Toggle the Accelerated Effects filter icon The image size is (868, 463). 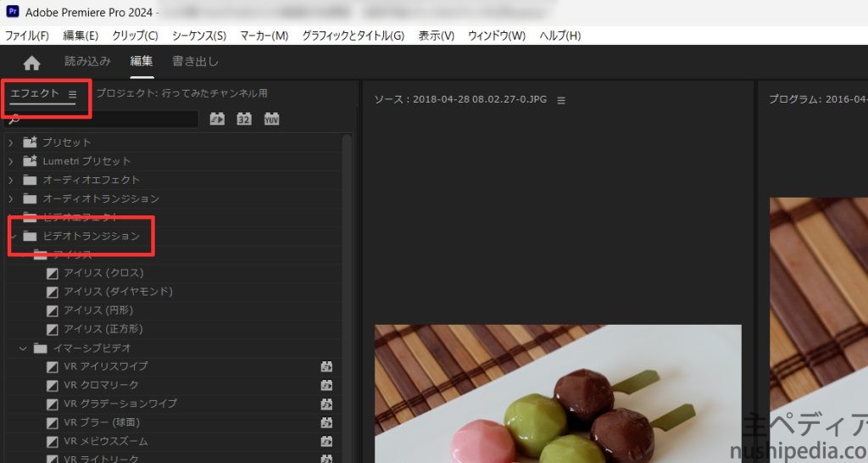click(x=217, y=119)
